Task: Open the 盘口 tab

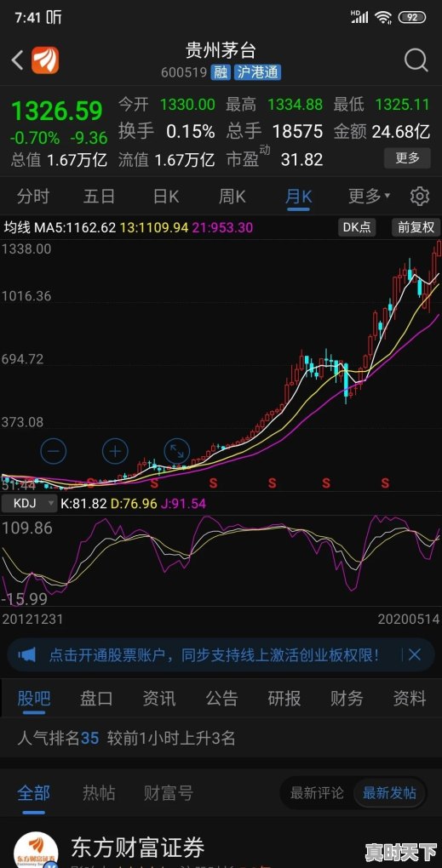Action: (x=96, y=698)
